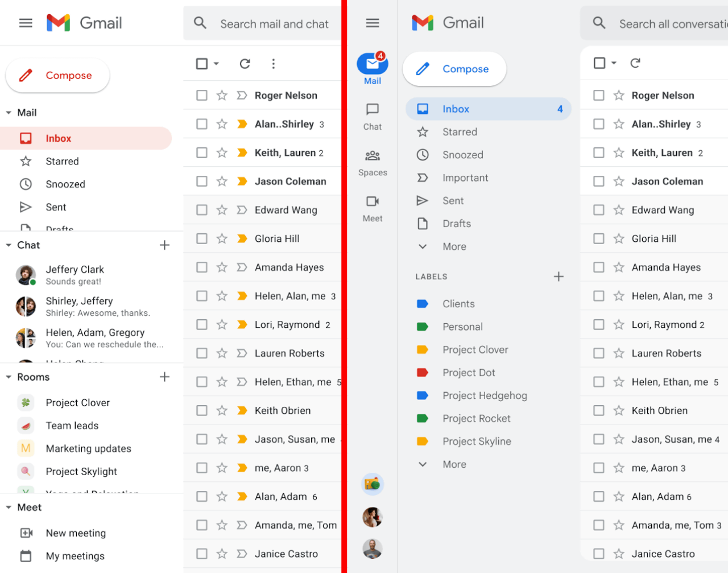Image resolution: width=728 pixels, height=573 pixels.
Task: Star the Roger Nelson email in left view
Action: 222,96
